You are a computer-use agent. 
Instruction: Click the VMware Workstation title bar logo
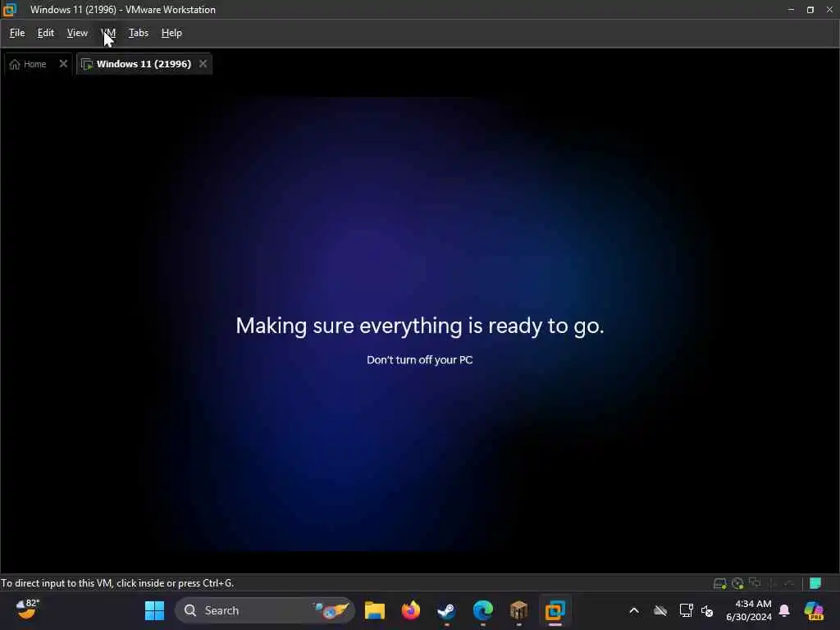[10, 10]
